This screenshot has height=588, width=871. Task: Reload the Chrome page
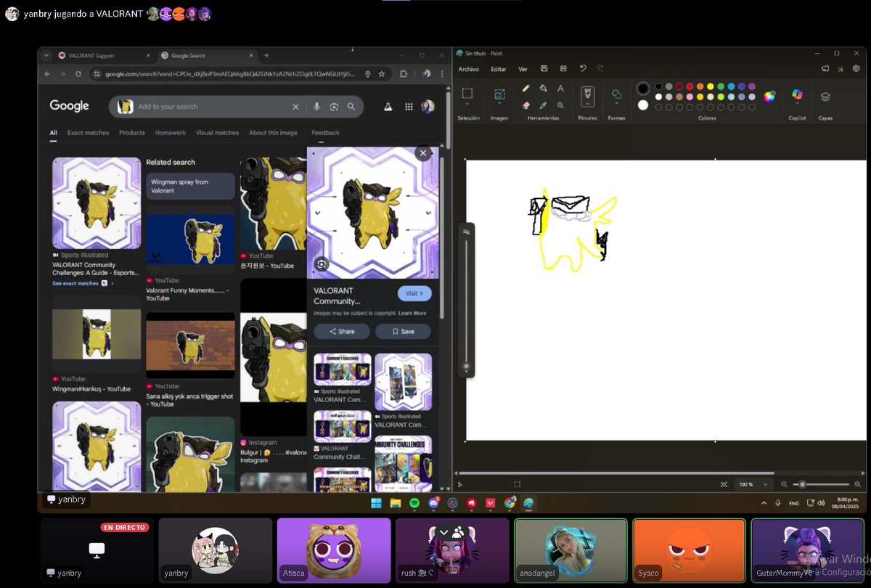point(78,74)
